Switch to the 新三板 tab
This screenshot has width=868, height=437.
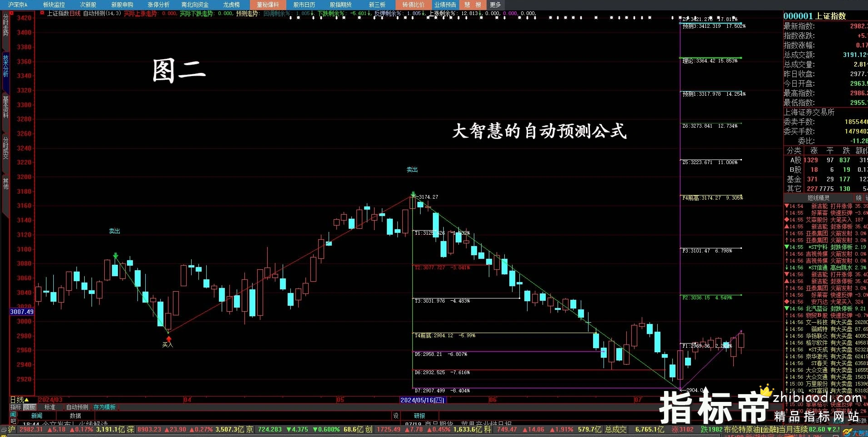point(377,5)
